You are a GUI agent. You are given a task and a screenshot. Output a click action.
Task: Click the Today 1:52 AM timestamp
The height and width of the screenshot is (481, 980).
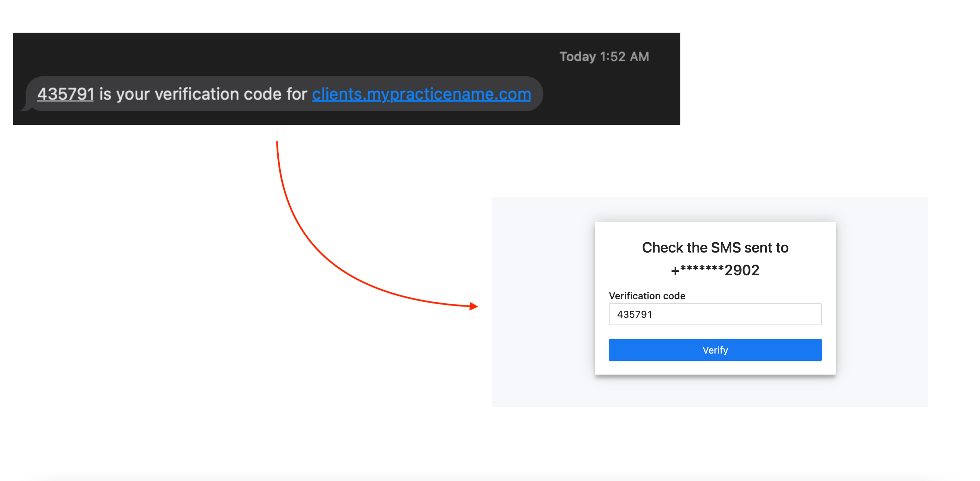click(x=604, y=57)
